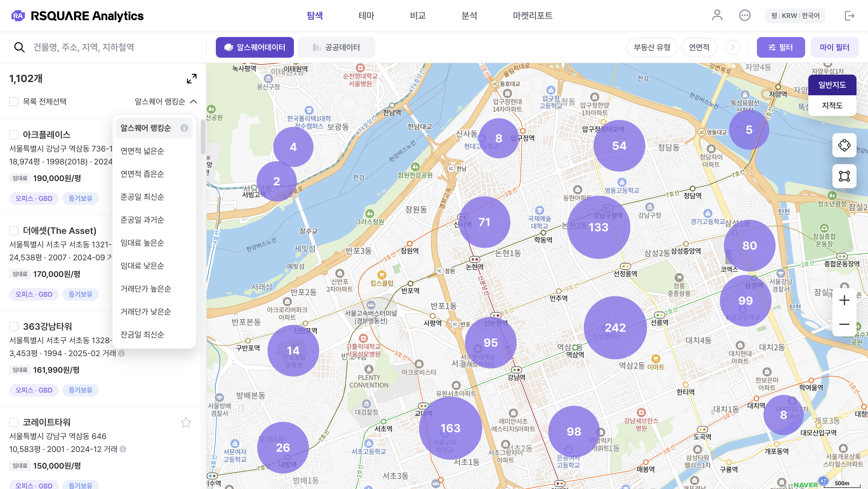Select the 아크플레이스 listing checkbox
The height and width of the screenshot is (489, 868).
click(x=14, y=135)
